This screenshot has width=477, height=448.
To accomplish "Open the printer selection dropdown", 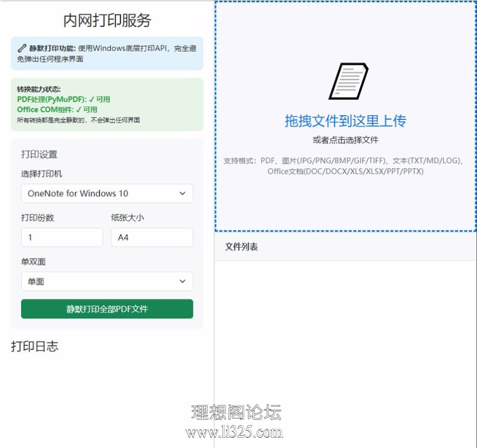I will (107, 193).
